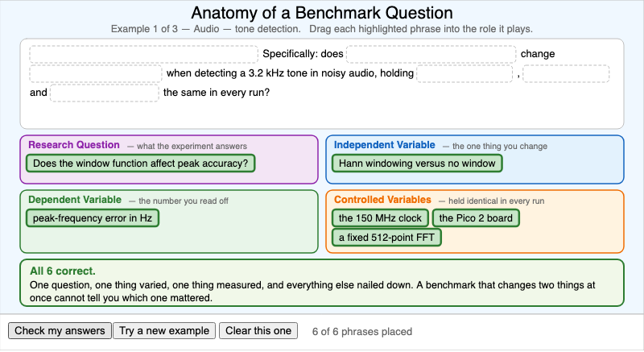Select the 'Does the window function affect peak accuracy?' chip
Viewport: 644px width, 352px height.
pos(140,164)
